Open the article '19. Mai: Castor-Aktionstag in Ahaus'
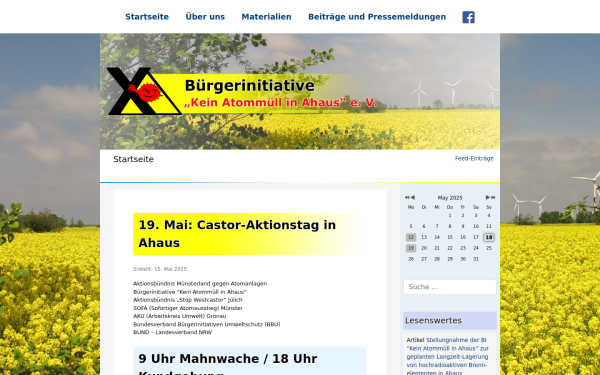Image resolution: width=600 pixels, height=375 pixels. (237, 234)
